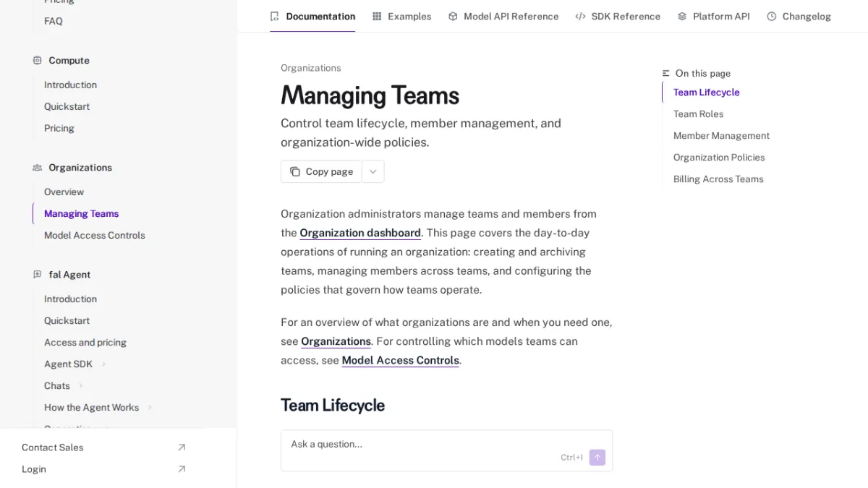Click the Documentation tab icon
Image resolution: width=868 pixels, height=488 pixels.
274,16
